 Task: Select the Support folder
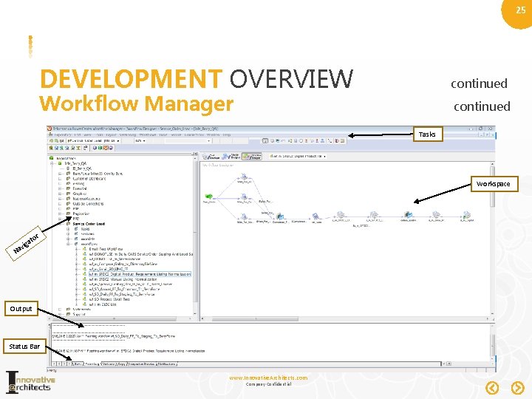coord(79,315)
